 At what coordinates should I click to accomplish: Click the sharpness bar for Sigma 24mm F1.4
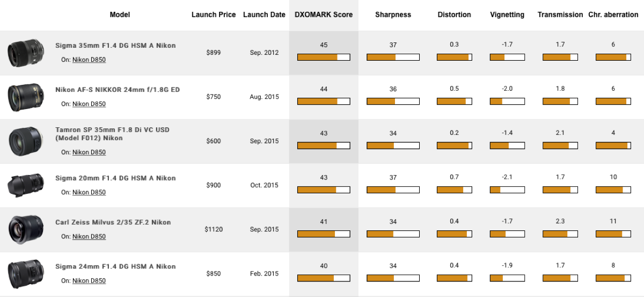pos(393,278)
